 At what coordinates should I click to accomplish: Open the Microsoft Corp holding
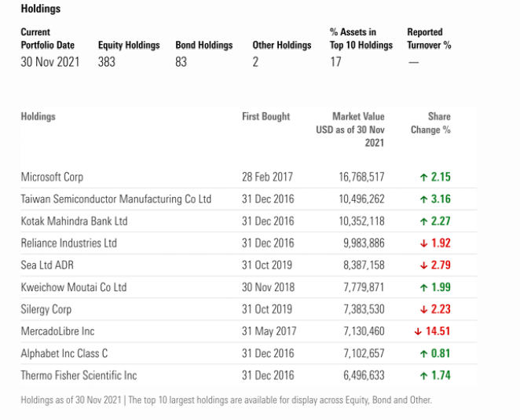click(x=52, y=177)
